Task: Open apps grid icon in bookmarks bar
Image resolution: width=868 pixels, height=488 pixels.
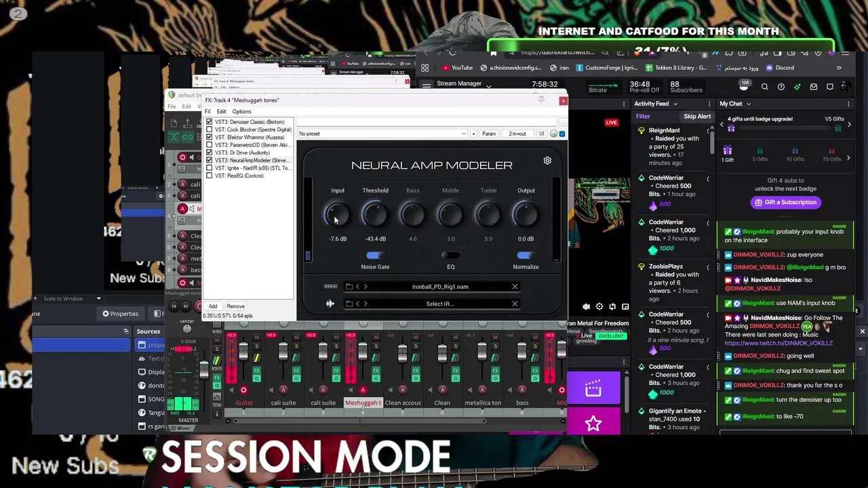Action: click(x=425, y=68)
